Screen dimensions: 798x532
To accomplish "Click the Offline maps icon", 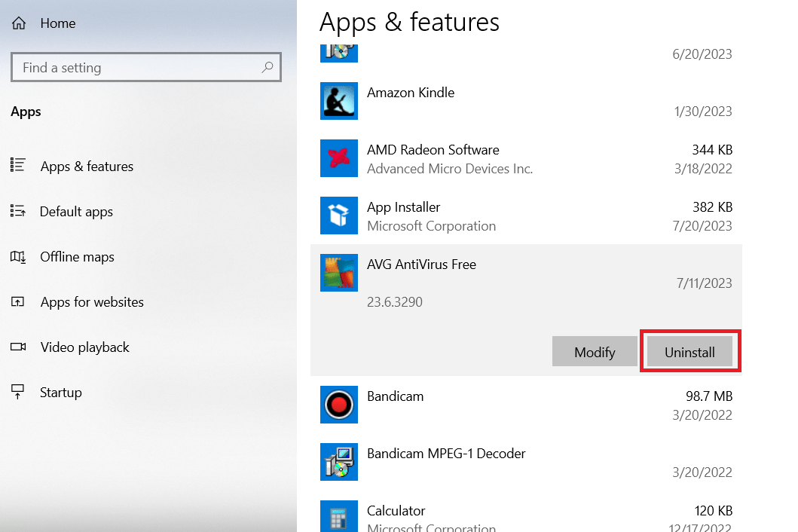I will [x=18, y=257].
